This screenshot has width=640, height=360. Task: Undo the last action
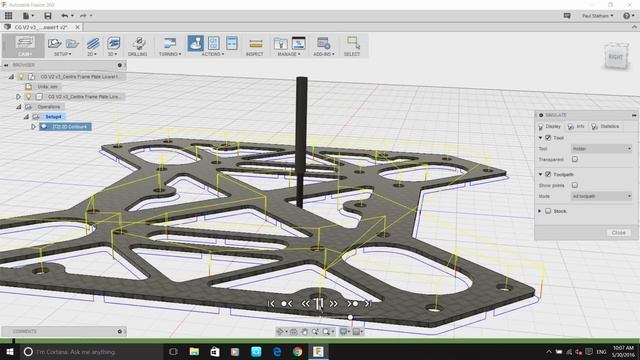coord(65,16)
